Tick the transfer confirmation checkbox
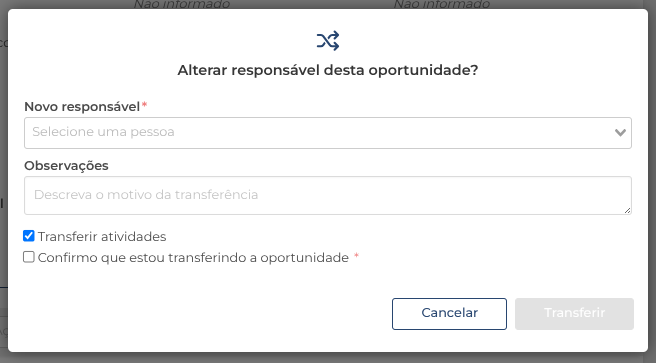The height and width of the screenshot is (363, 656). (x=28, y=257)
